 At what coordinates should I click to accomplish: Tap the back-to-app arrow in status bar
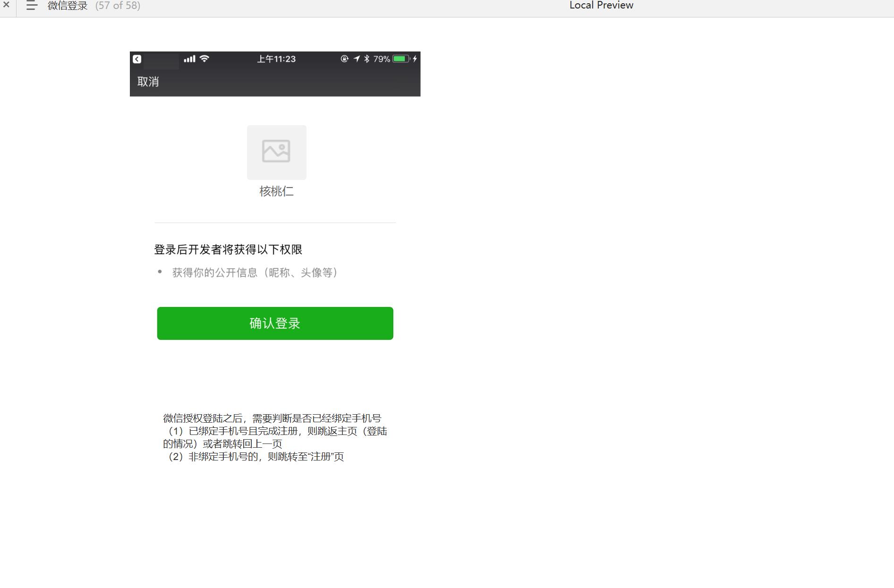click(x=137, y=59)
